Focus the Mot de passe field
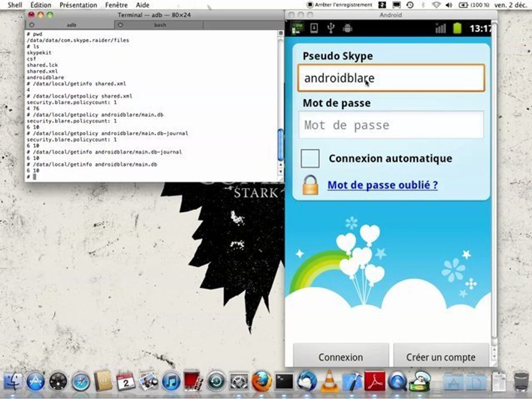532x399 pixels. pos(391,125)
